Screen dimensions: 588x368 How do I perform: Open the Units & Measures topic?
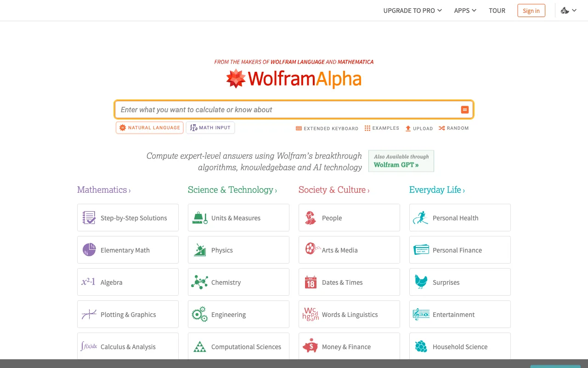pos(238,218)
